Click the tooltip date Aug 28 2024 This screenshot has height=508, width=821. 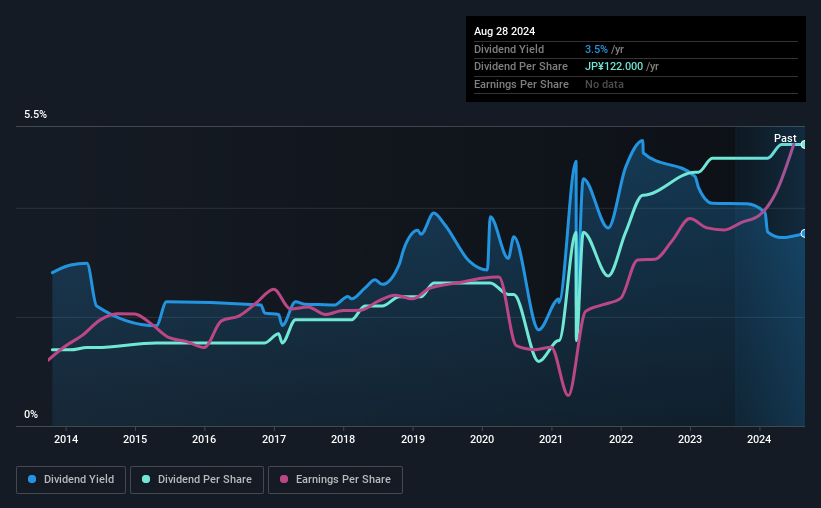[x=503, y=31]
